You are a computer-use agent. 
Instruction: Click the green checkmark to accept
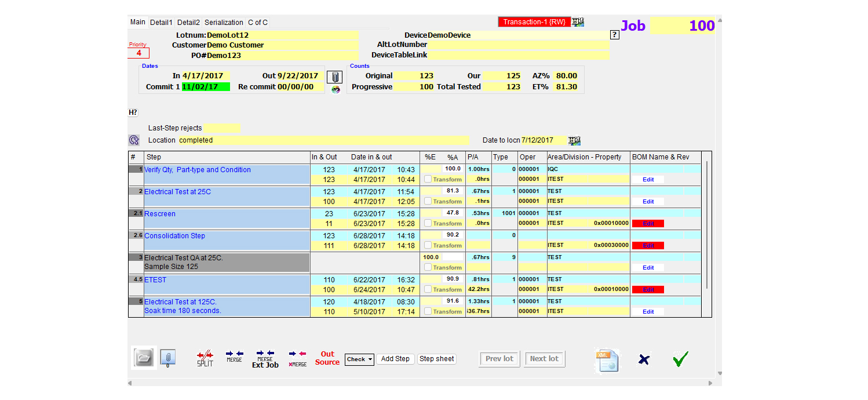click(x=680, y=359)
